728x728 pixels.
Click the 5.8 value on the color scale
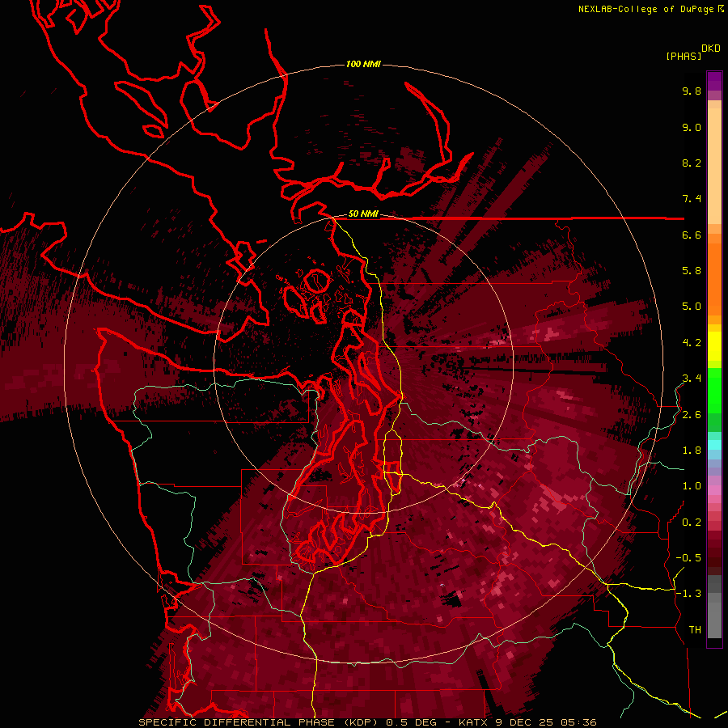(692, 270)
